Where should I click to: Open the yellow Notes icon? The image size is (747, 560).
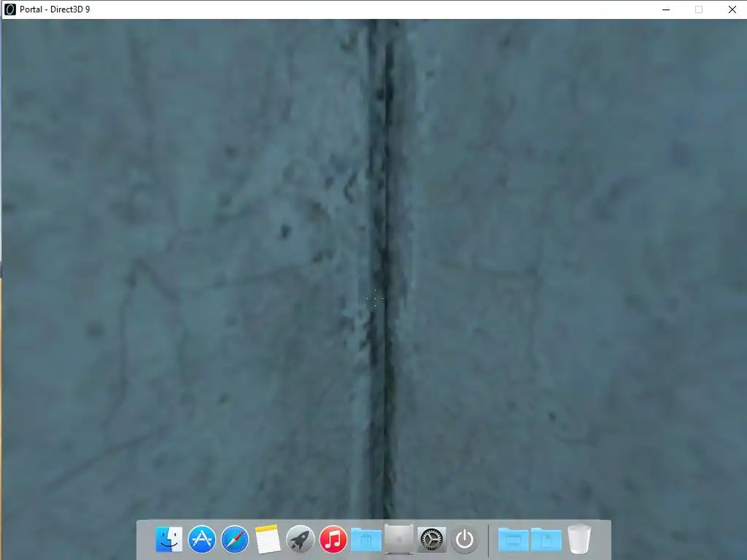[268, 540]
